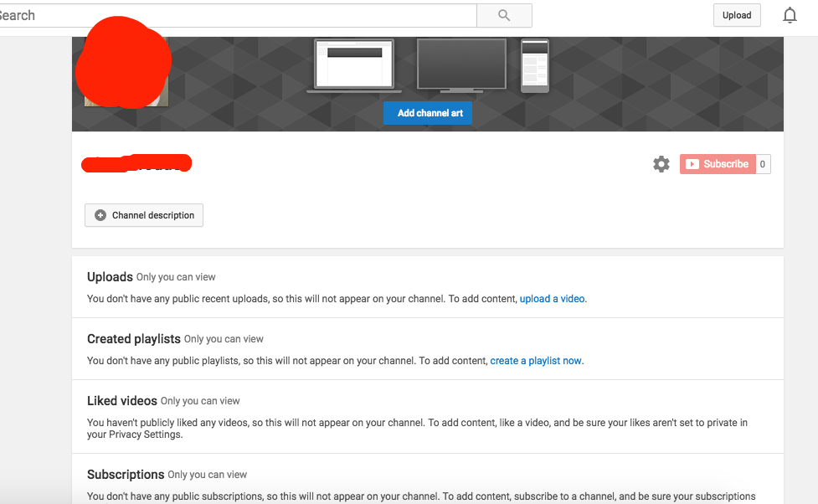The width and height of the screenshot is (818, 504).
Task: Click 'Only you can view' beside Liked videos
Action: click(x=200, y=401)
